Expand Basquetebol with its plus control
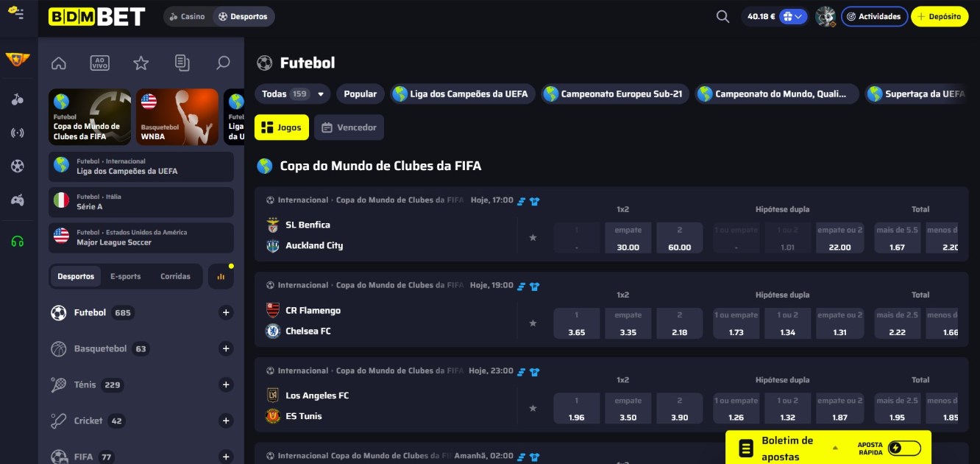 click(x=225, y=348)
